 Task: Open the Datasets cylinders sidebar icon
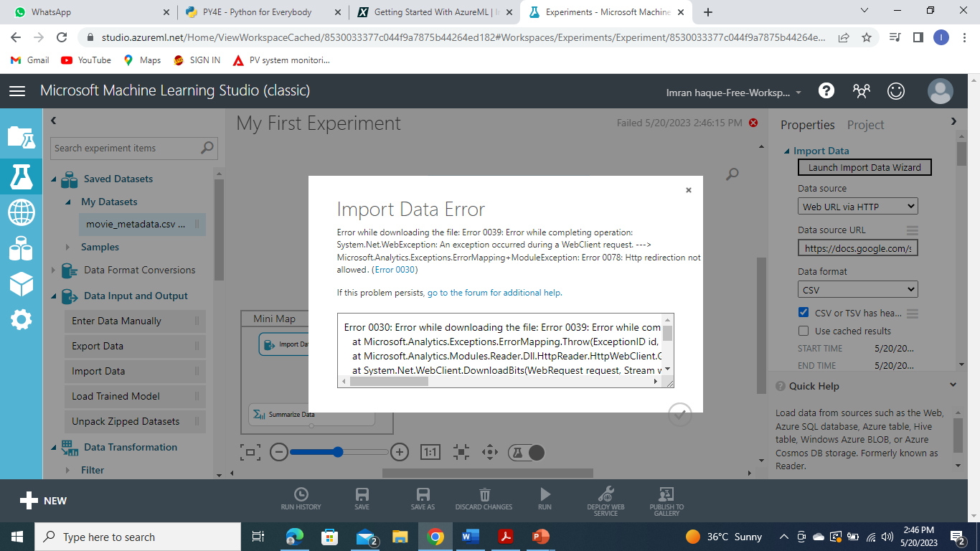coord(21,248)
